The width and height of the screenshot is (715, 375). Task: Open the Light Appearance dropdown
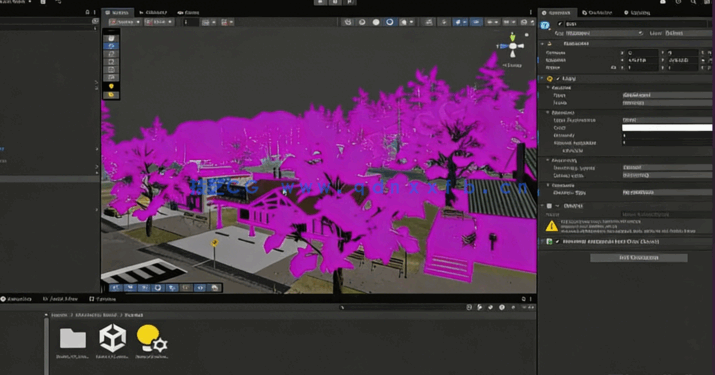click(x=666, y=120)
